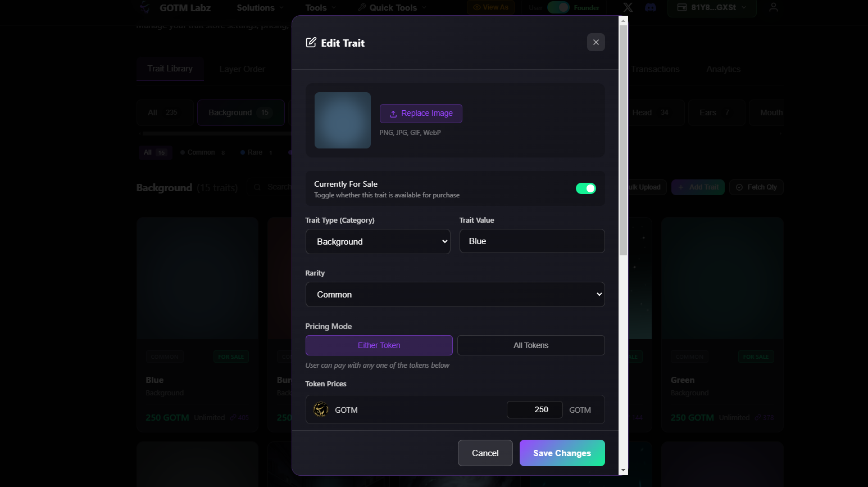Expand the Rarity dropdown
The image size is (868, 487).
point(455,294)
